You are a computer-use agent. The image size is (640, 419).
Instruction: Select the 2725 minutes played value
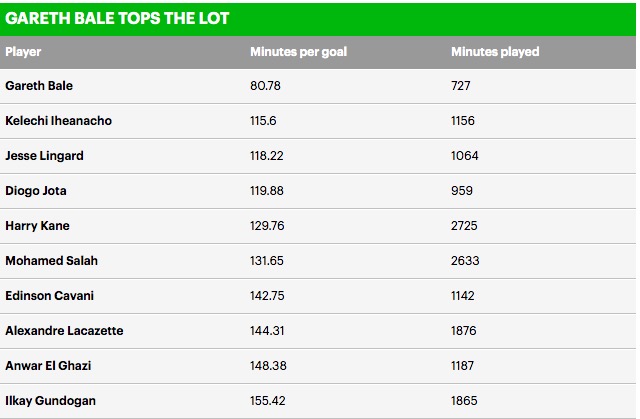(x=464, y=226)
